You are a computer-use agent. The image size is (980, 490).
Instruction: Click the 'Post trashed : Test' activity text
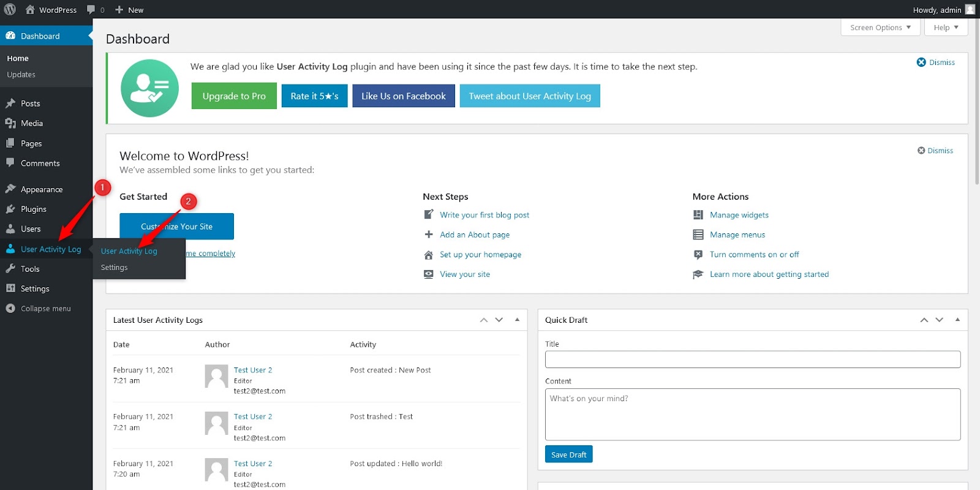coord(381,417)
